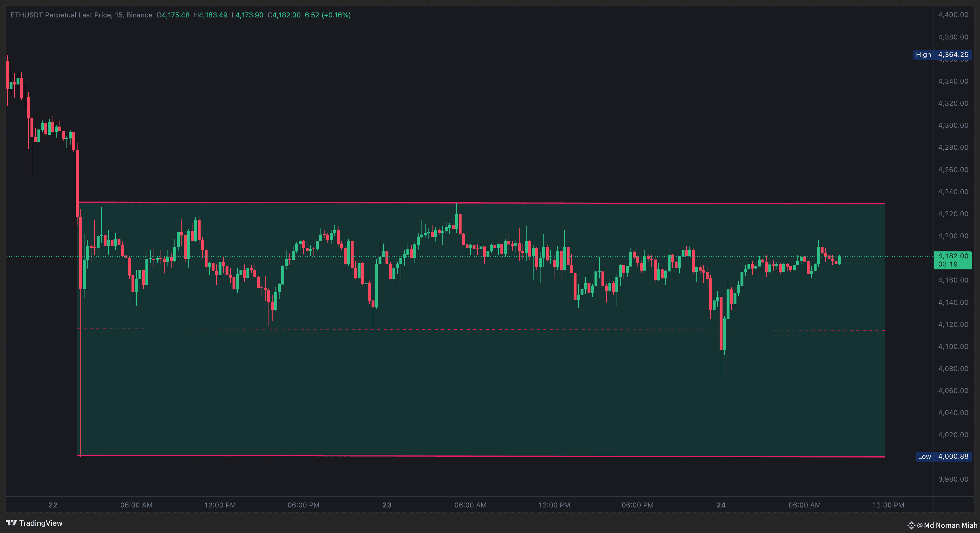The height and width of the screenshot is (533, 980).
Task: Click the 4,260.00 price scale label
Action: (953, 170)
